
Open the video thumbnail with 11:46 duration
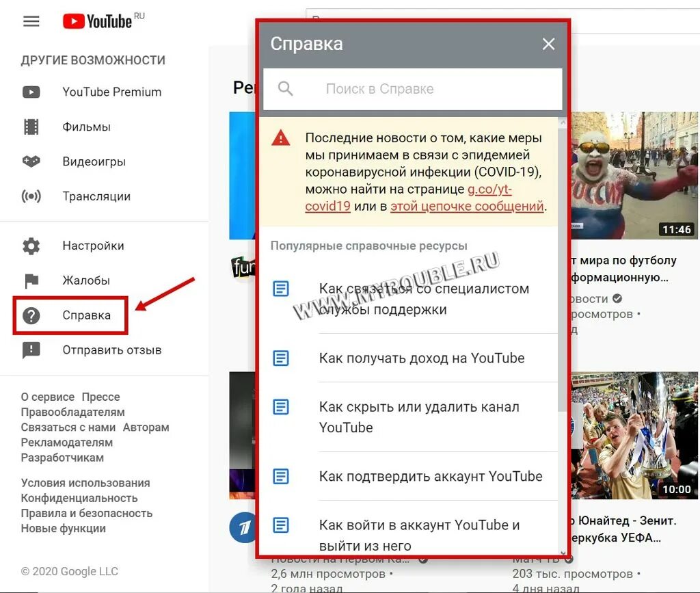click(x=635, y=175)
